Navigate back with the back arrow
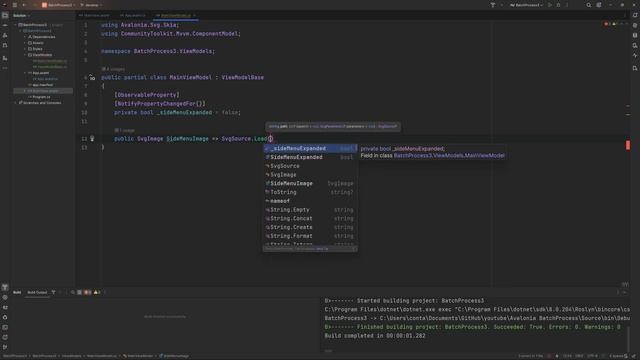Screen dimensions: 640x360 click(24, 5)
